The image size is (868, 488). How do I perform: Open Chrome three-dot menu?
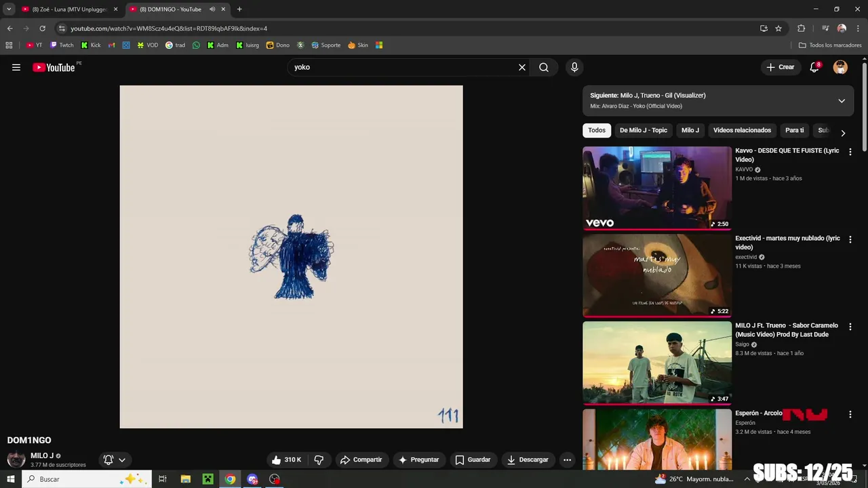coord(858,28)
